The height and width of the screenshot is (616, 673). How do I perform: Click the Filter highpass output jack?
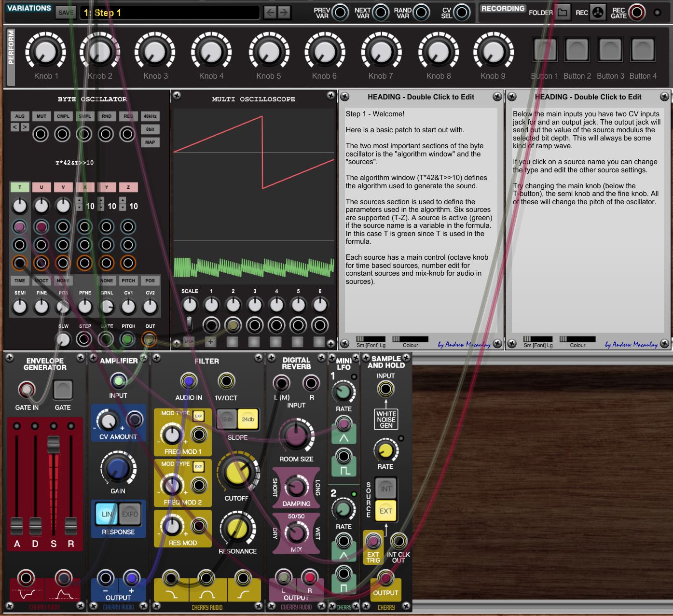point(243,578)
